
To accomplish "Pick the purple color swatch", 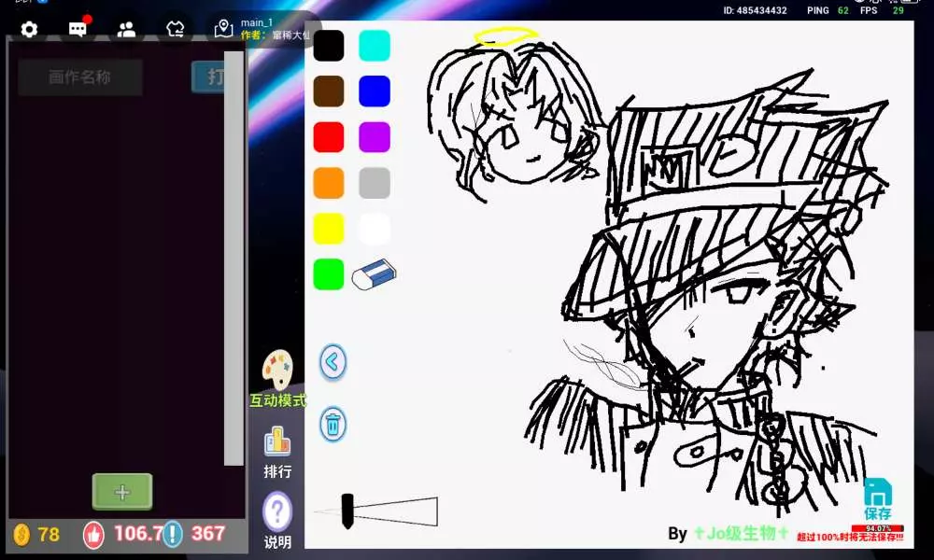I will (375, 137).
